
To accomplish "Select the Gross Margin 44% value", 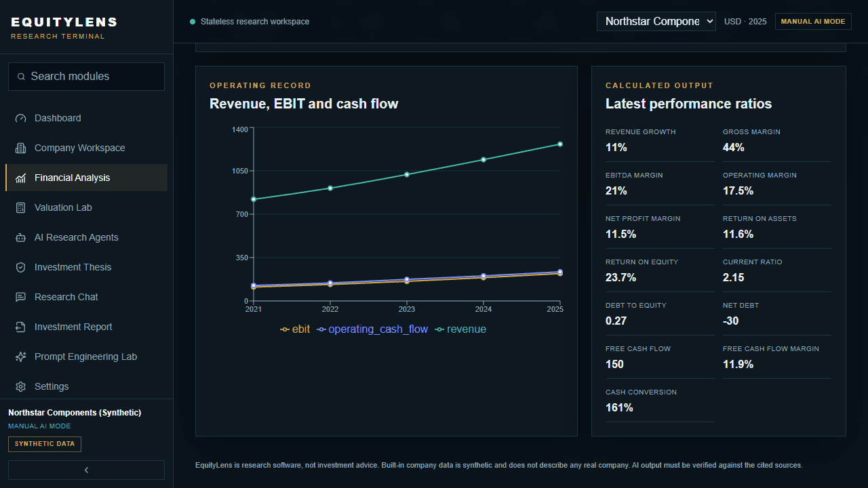I will click(734, 148).
